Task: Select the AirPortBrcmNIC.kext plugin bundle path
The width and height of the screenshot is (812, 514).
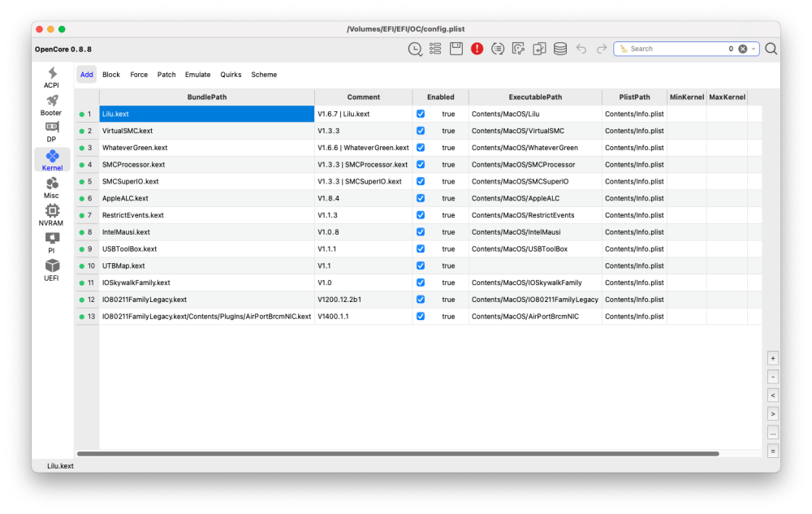Action: click(206, 316)
